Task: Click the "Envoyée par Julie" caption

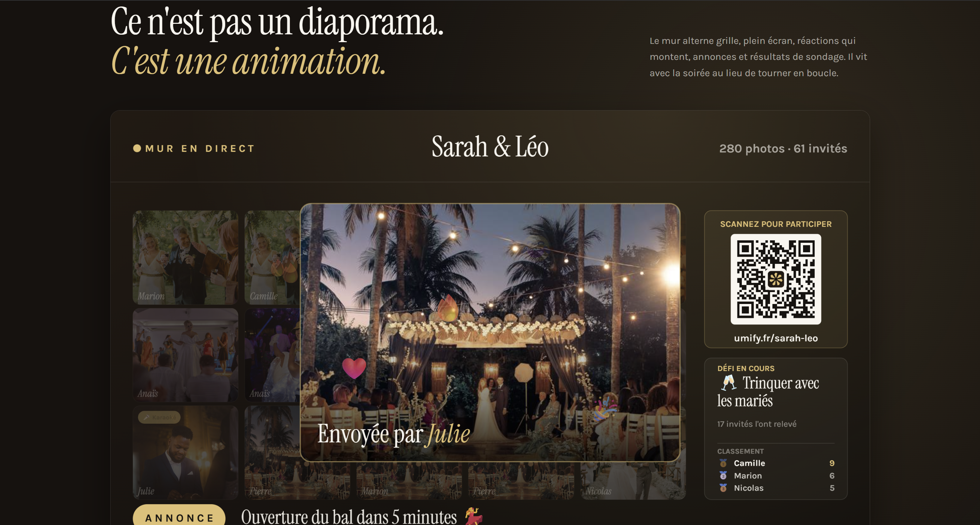Action: click(394, 434)
